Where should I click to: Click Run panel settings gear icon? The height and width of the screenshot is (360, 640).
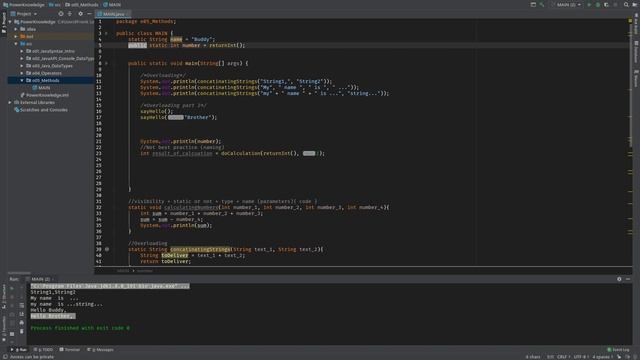pyautogui.click(x=619, y=279)
